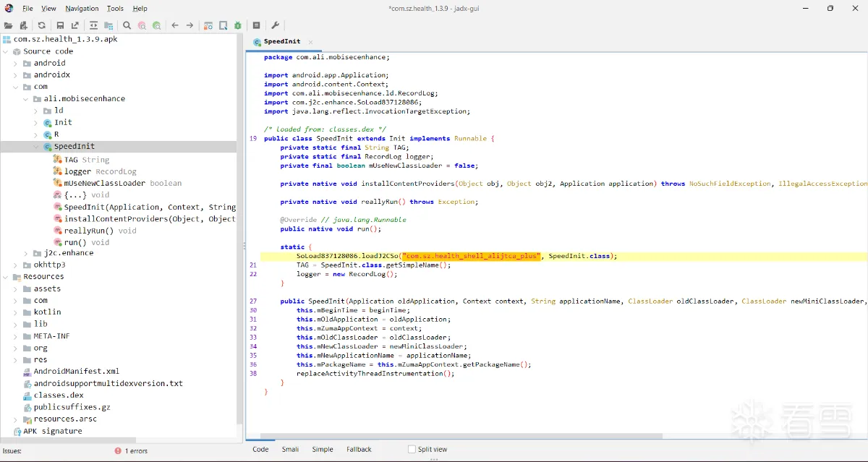Select the classes.dex file icon

(27, 395)
